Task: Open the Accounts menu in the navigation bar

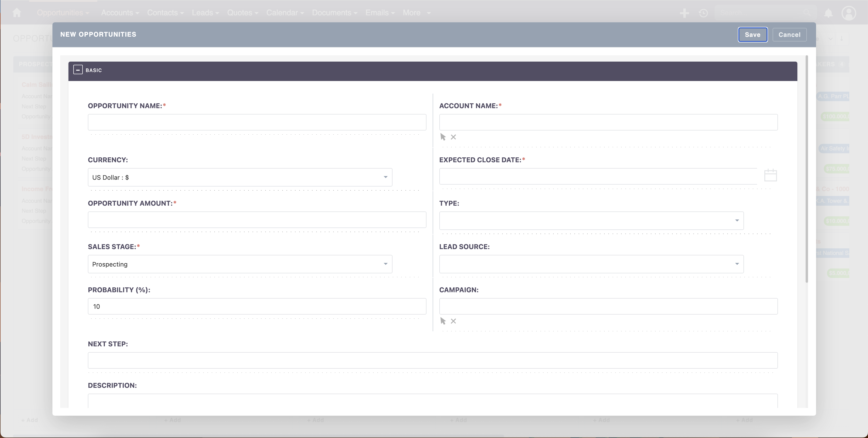Action: click(x=120, y=13)
